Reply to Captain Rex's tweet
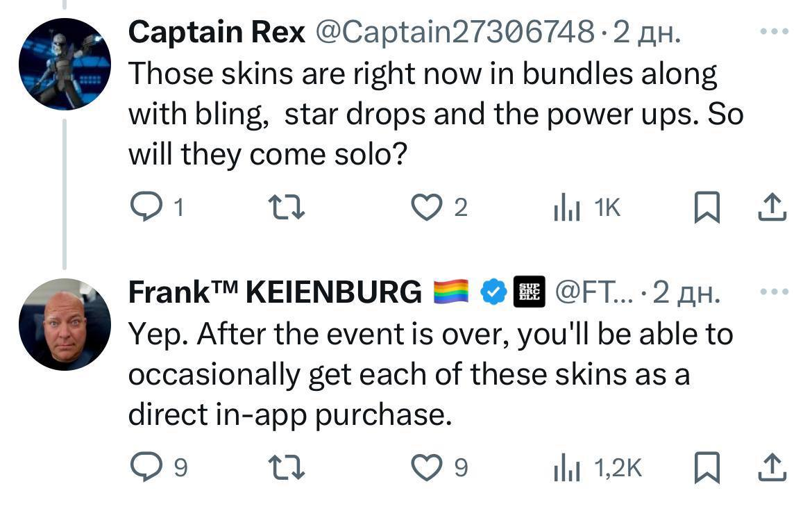This screenshot has height=511, width=812. tap(146, 208)
